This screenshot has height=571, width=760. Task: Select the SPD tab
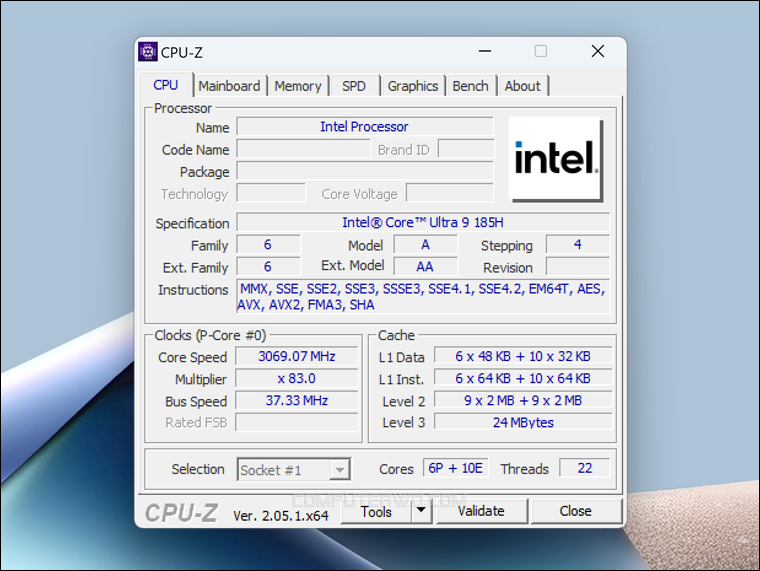(354, 86)
